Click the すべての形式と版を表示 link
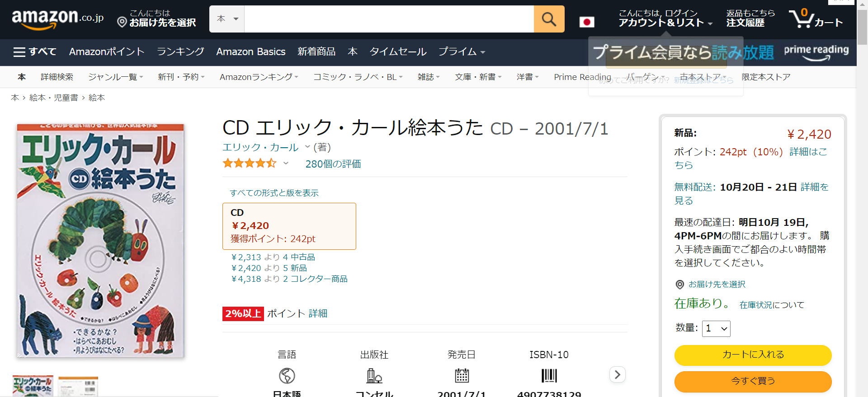 coord(274,193)
